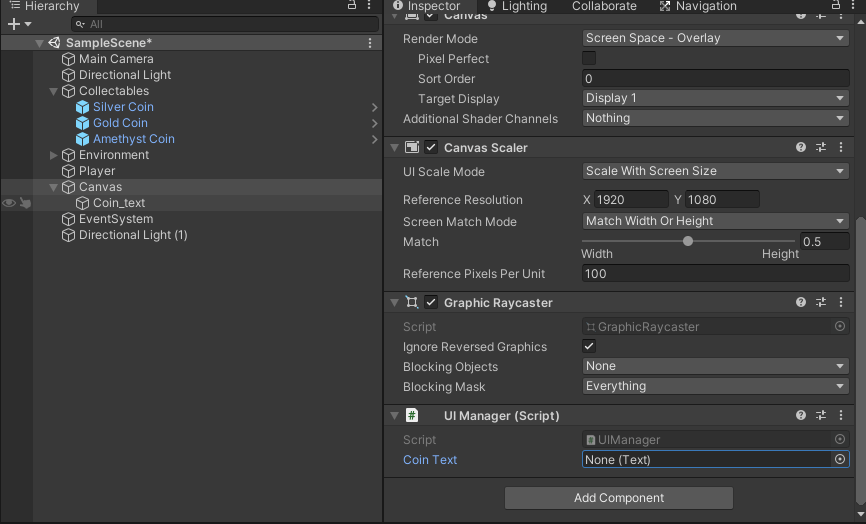Open UI Manager preset settings
Image resolution: width=866 pixels, height=524 pixels.
tap(821, 415)
